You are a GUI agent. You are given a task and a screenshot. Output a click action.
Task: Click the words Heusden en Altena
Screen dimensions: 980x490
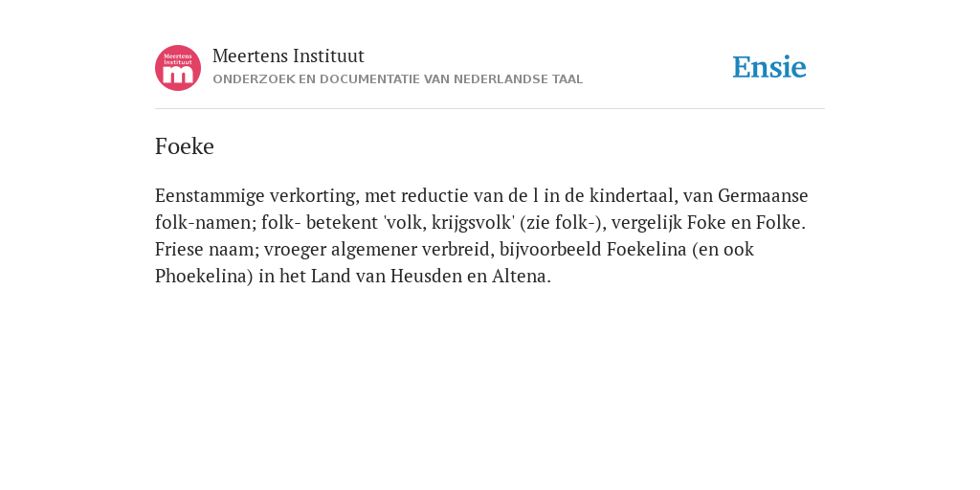click(x=471, y=277)
